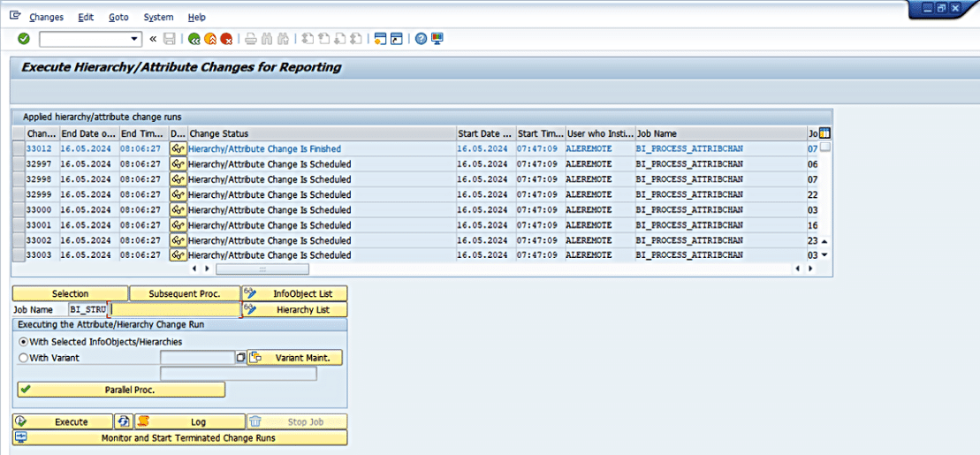Click the Parallel Proc. button

pos(121,390)
